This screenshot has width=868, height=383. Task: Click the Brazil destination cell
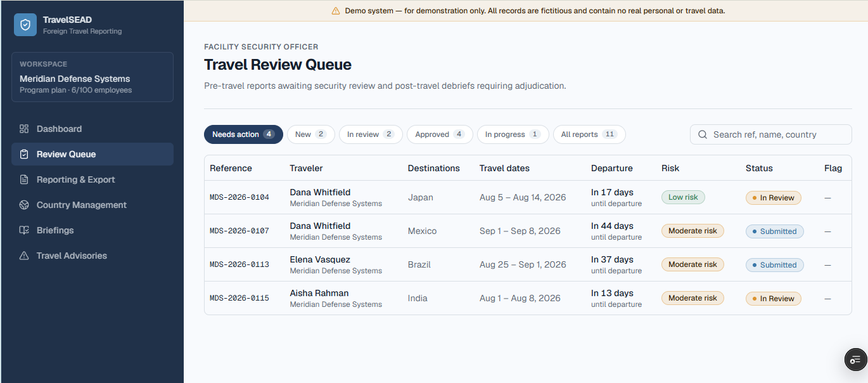[x=419, y=264]
